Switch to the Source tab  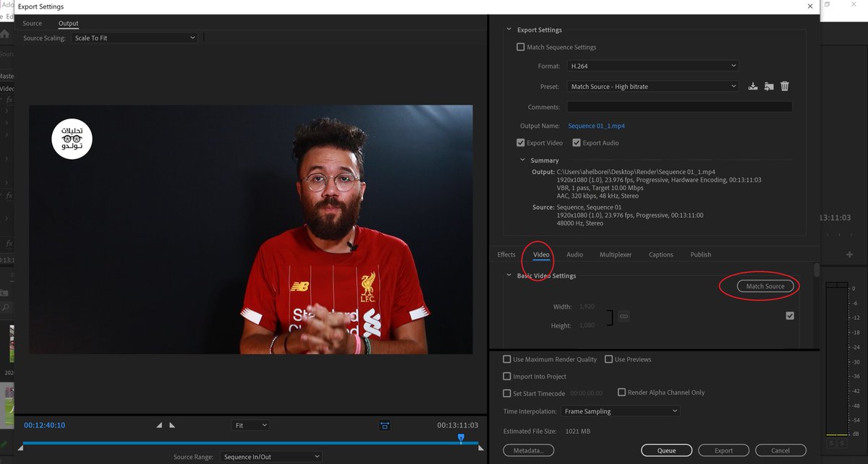(33, 23)
